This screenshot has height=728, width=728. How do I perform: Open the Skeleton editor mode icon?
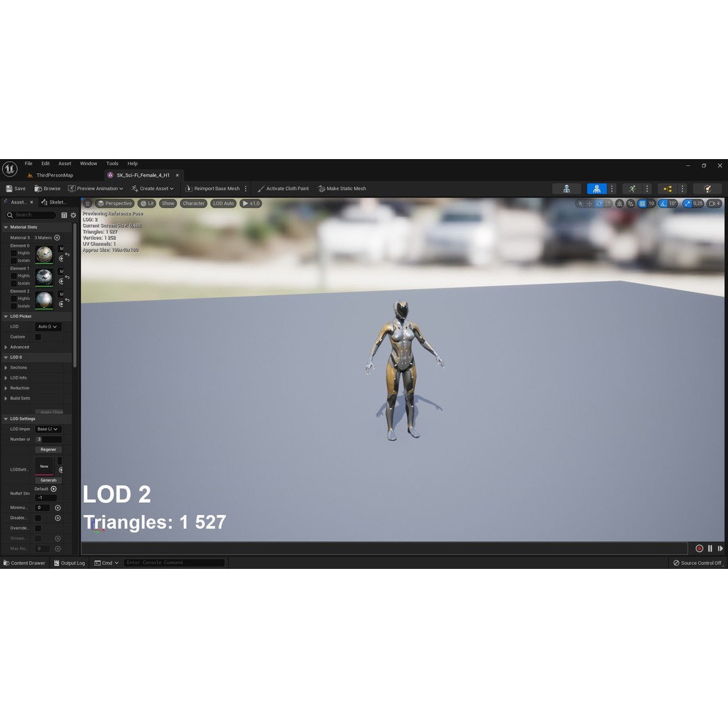click(566, 189)
